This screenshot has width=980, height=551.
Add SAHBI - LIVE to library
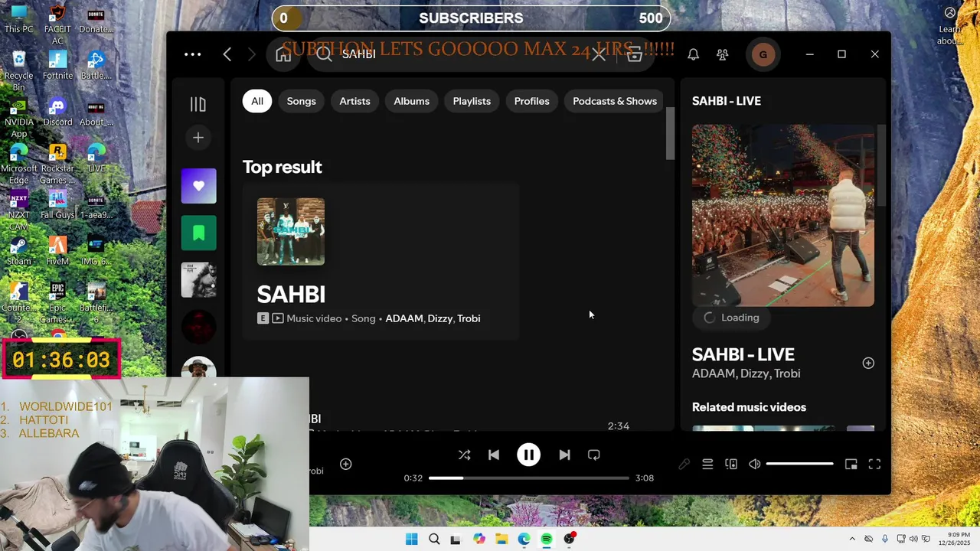pyautogui.click(x=868, y=364)
